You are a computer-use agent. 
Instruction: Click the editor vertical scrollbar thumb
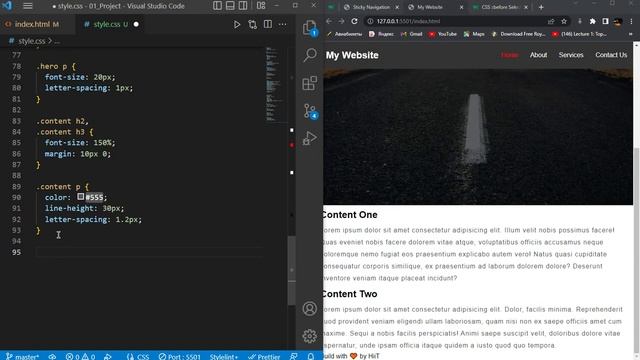(291, 271)
